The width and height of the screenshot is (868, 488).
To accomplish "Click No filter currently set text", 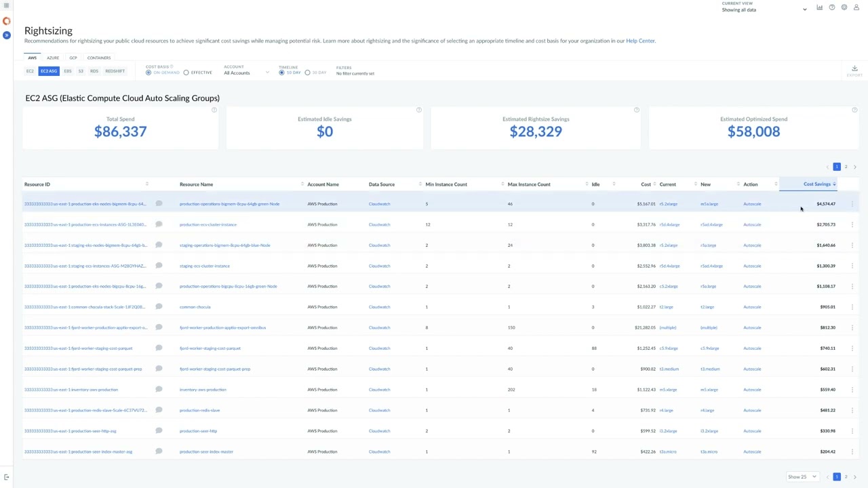I will click(355, 73).
